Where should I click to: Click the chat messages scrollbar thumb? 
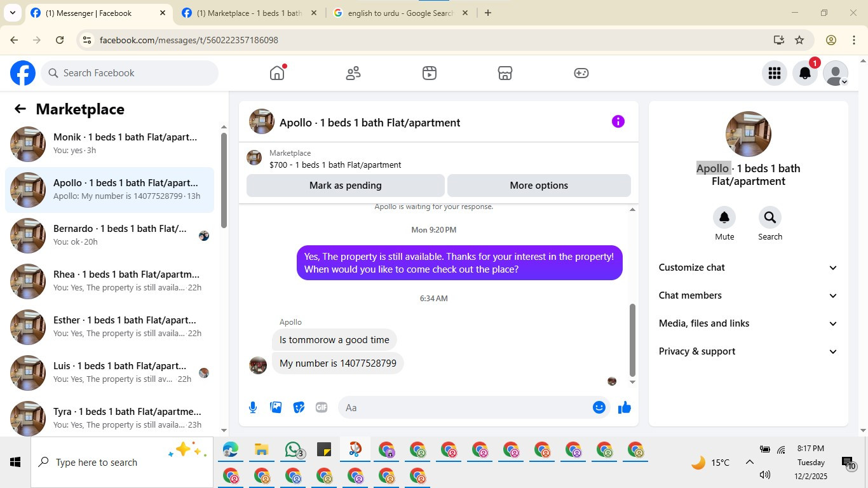click(632, 340)
